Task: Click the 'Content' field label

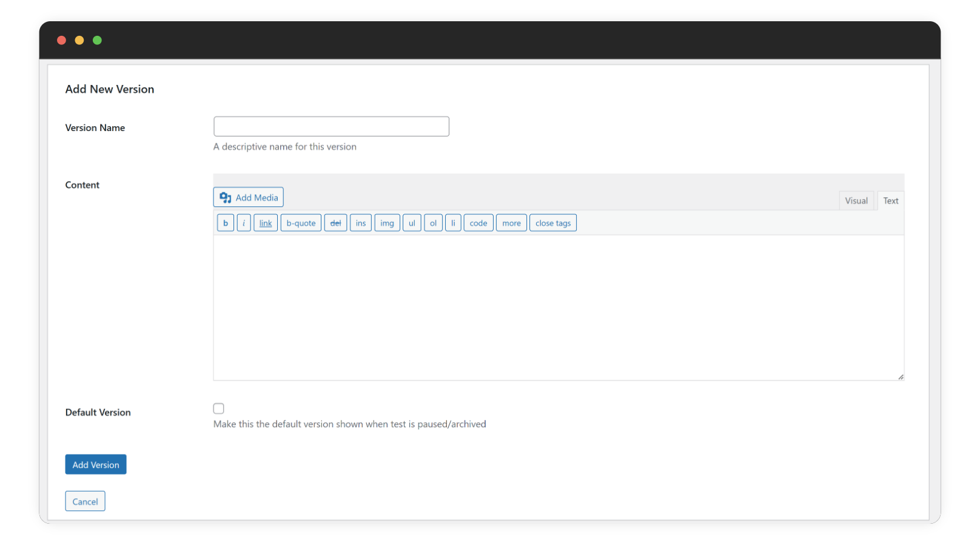Action: 82,185
